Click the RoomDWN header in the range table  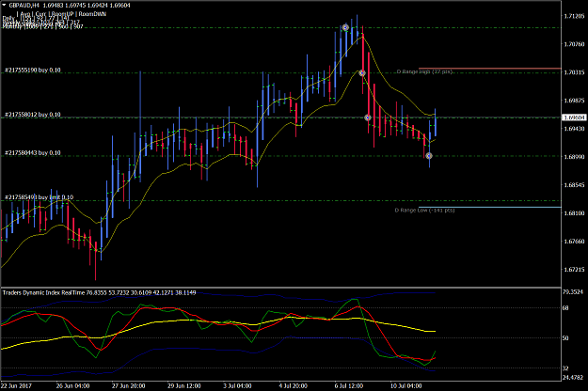tap(92, 14)
